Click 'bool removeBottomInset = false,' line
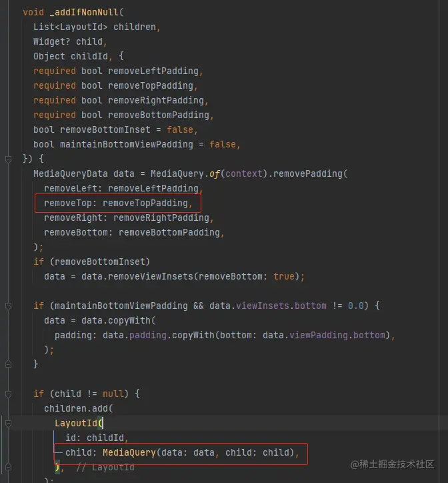448x483 pixels. [115, 129]
